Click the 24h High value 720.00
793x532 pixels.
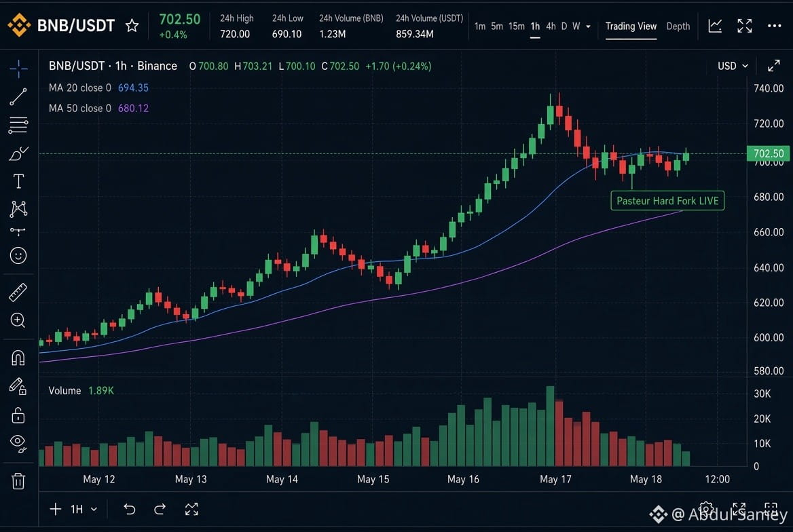point(235,34)
